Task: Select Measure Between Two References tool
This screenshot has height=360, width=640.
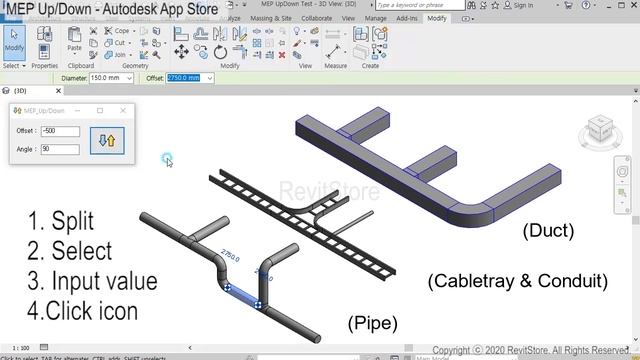Action: (x=333, y=52)
